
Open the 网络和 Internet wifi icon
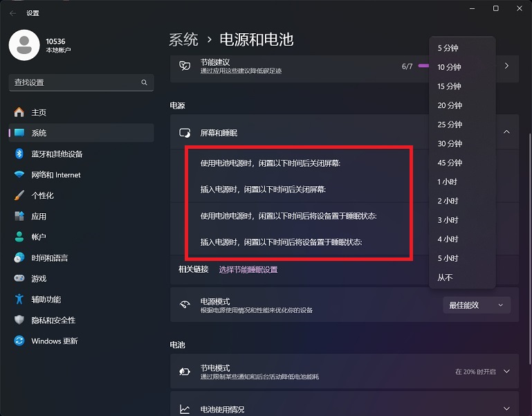[x=19, y=174]
